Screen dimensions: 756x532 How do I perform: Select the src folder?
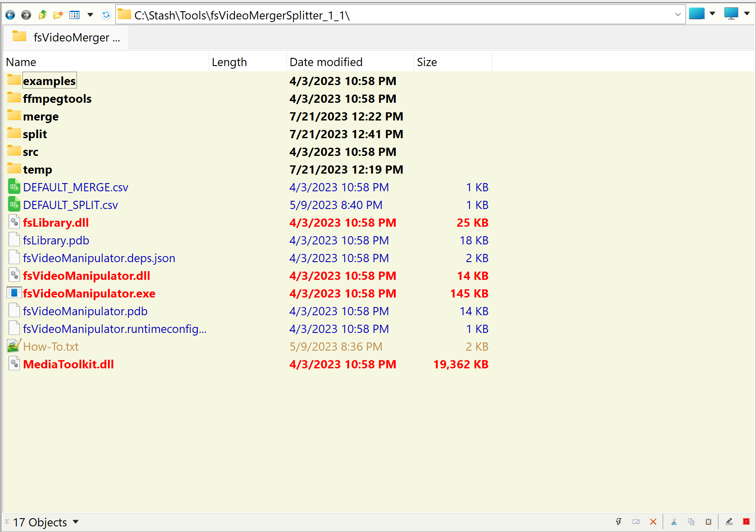coord(30,152)
